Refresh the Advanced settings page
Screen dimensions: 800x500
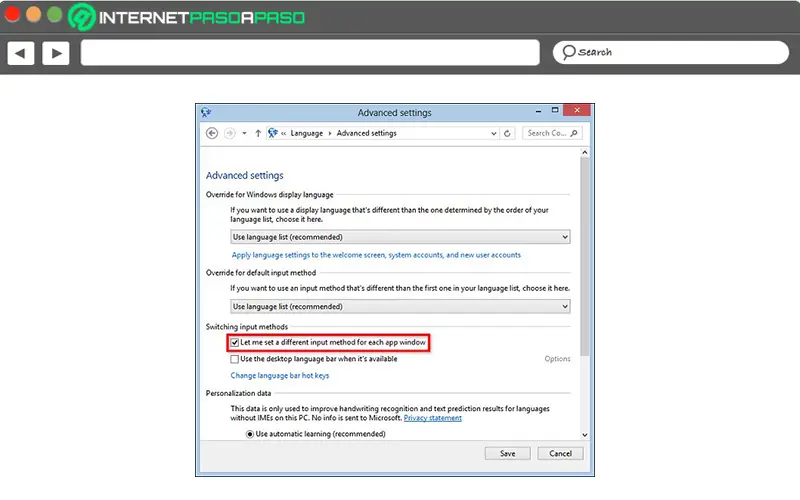[507, 133]
